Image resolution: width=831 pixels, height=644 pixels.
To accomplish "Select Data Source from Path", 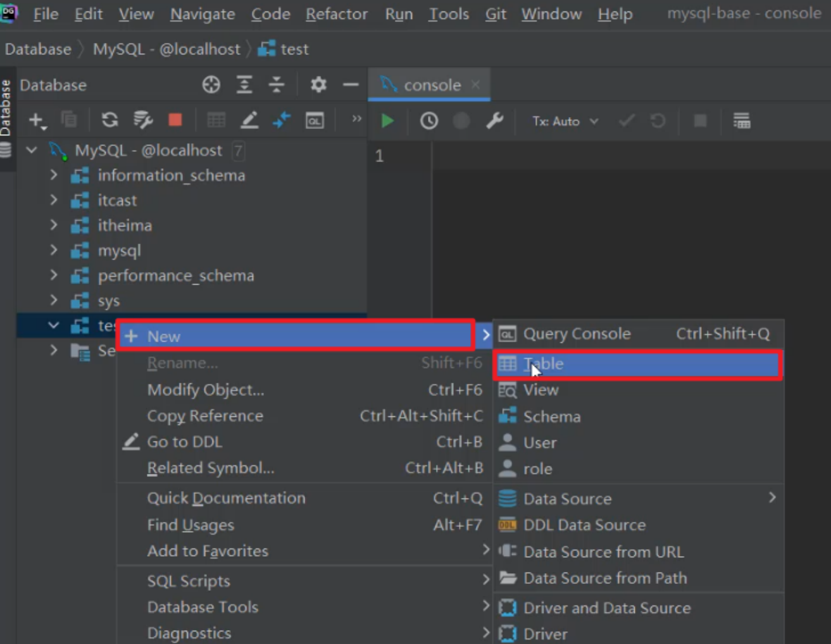I will 638,578.
